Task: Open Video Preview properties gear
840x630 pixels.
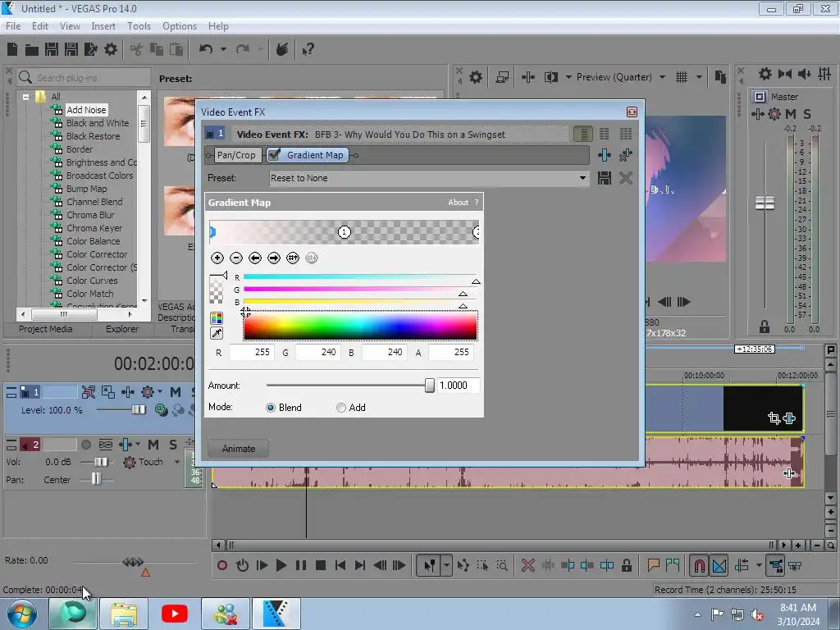Action: (475, 77)
